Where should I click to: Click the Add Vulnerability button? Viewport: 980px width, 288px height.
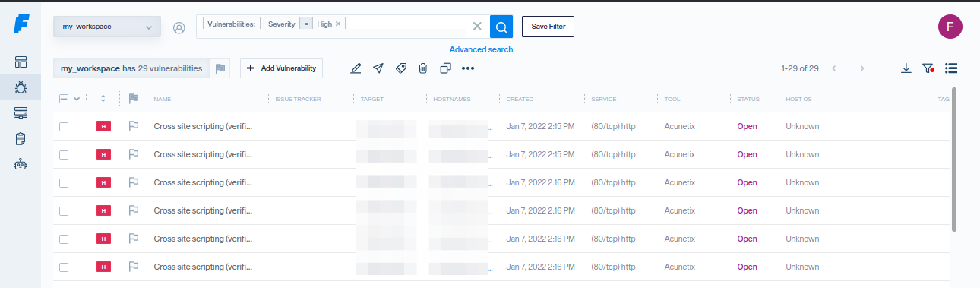pyautogui.click(x=282, y=68)
